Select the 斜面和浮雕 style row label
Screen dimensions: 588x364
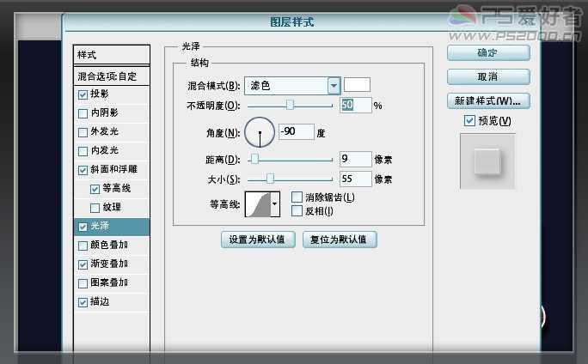tap(114, 169)
